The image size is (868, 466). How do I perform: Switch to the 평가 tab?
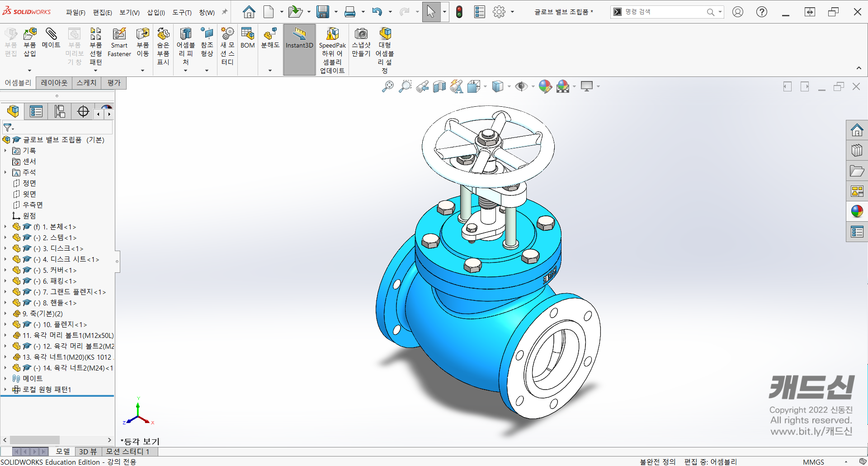[x=114, y=83]
